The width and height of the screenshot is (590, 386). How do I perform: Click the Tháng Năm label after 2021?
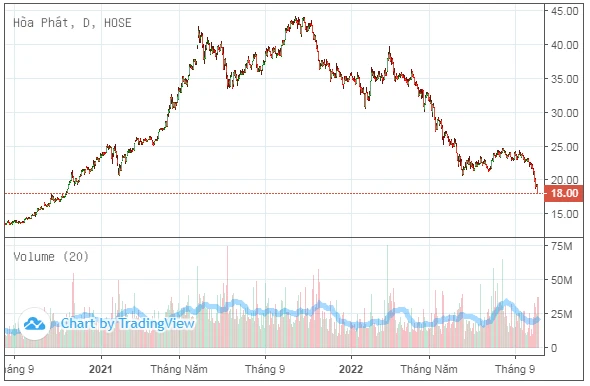point(179,369)
